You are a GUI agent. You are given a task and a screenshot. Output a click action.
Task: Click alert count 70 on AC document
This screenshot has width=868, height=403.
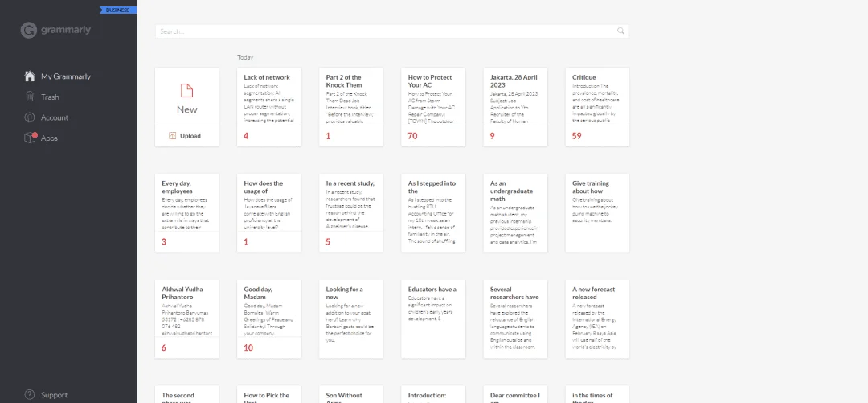[x=412, y=136]
